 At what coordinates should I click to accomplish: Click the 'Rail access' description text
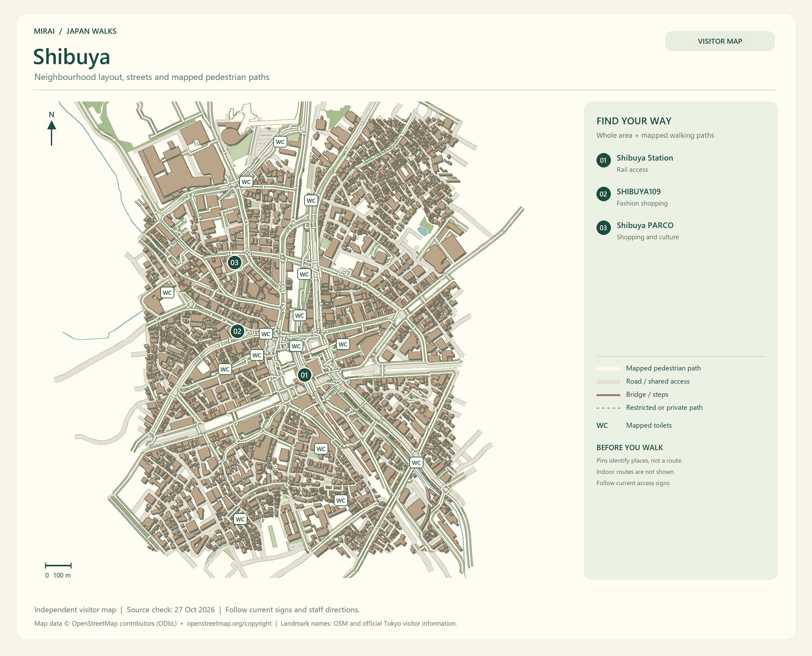click(632, 170)
